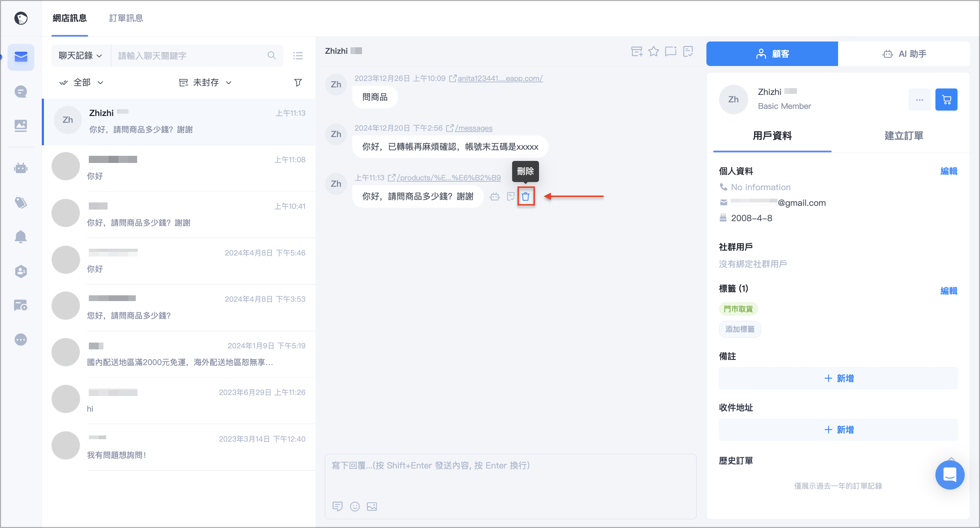This screenshot has width=980, height=528.
Task: Expand the 全部 filter dropdown
Action: pyautogui.click(x=81, y=83)
